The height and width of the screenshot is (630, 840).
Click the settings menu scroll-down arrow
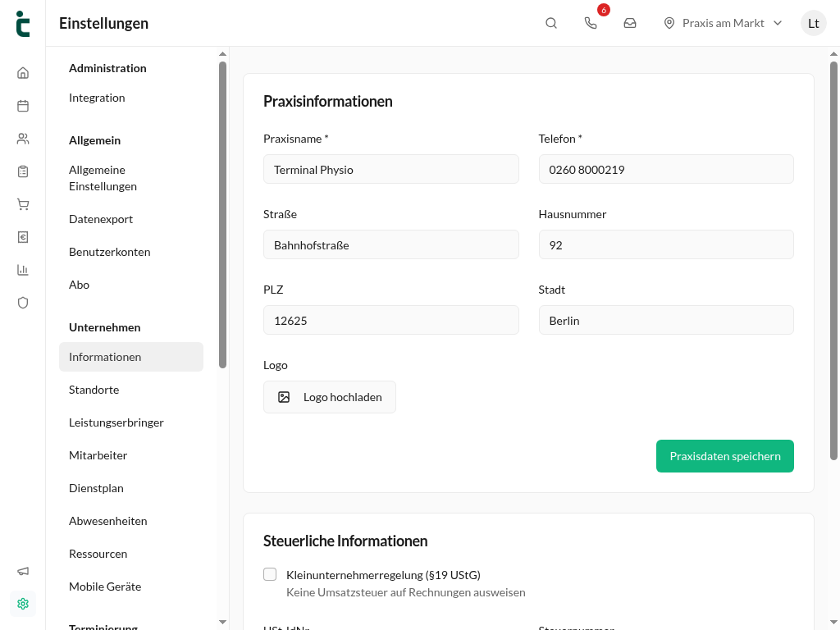click(x=223, y=622)
